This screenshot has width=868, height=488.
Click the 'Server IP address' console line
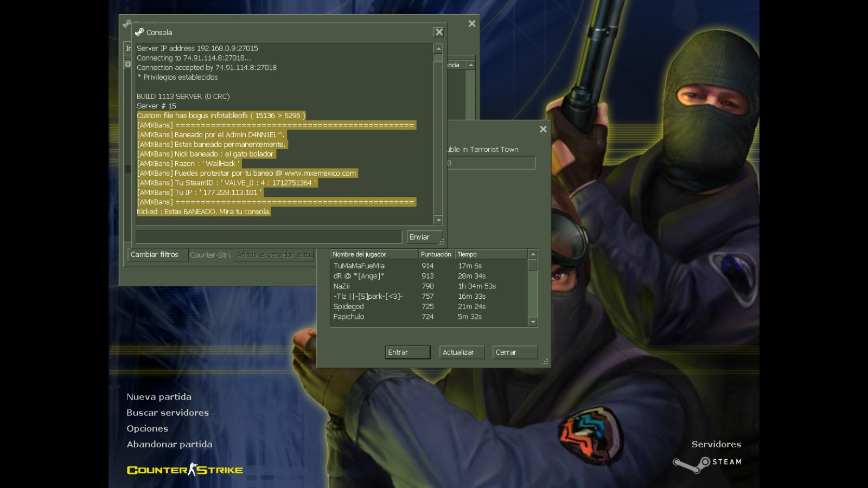click(x=197, y=48)
